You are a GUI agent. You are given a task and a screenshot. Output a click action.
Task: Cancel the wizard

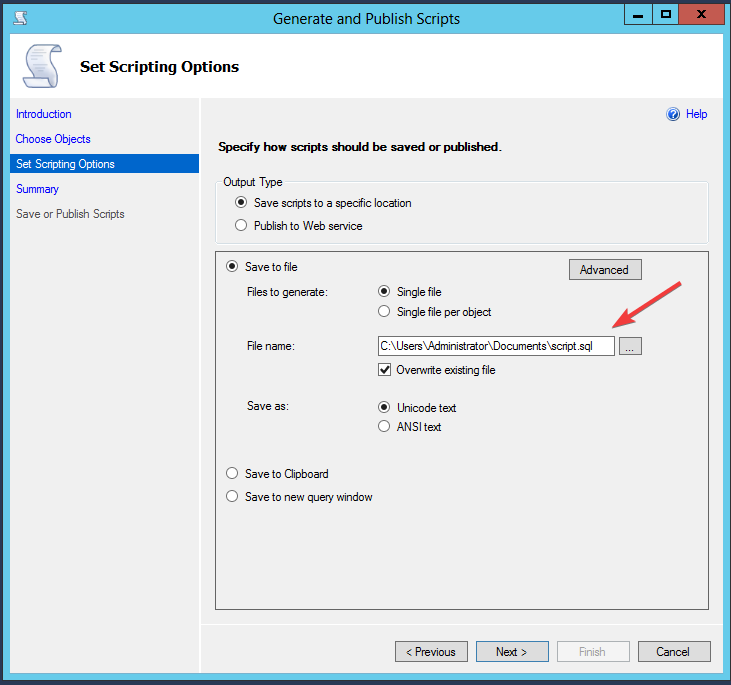coord(674,651)
